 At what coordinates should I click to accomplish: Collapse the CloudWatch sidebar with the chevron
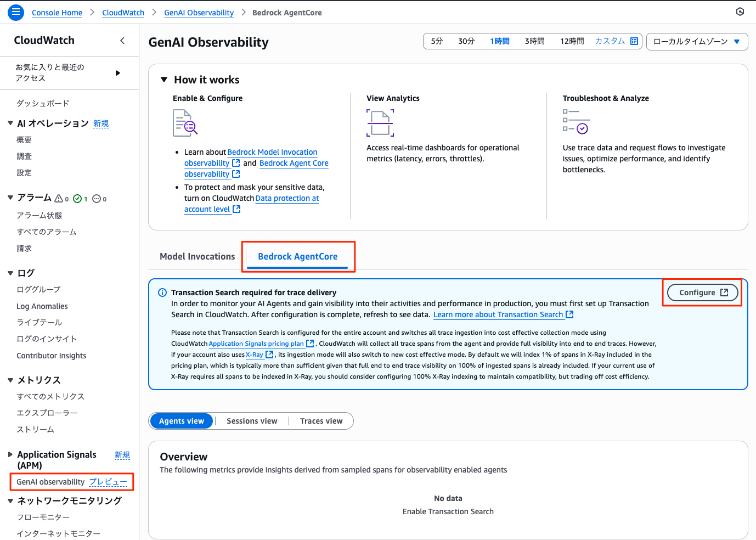122,41
